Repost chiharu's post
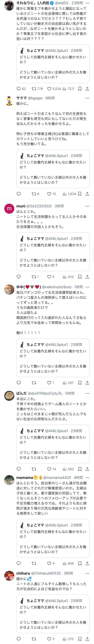Image resolution: width=94 pixels, height=644 pixels. click(34, 639)
